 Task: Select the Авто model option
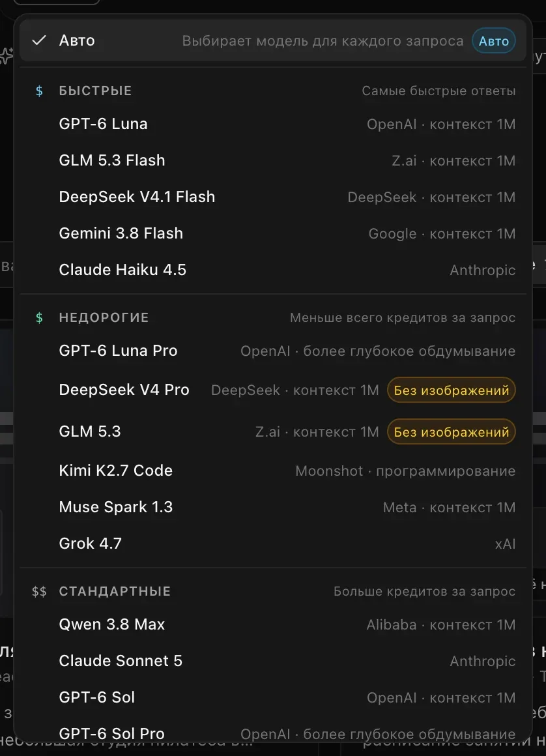273,40
